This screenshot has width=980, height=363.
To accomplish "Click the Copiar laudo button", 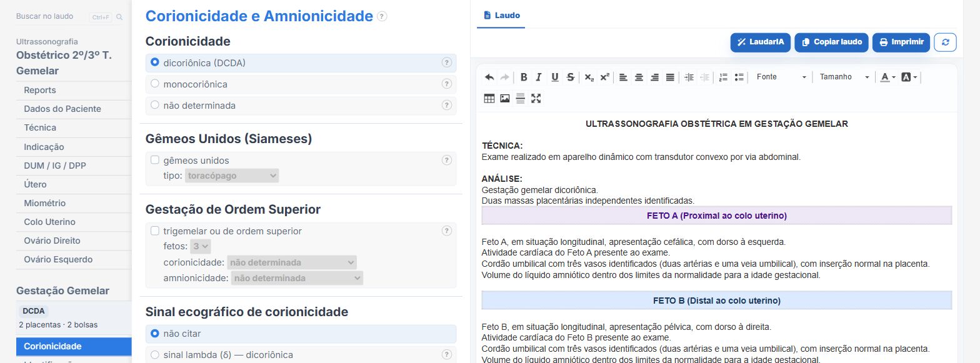I will coord(832,42).
